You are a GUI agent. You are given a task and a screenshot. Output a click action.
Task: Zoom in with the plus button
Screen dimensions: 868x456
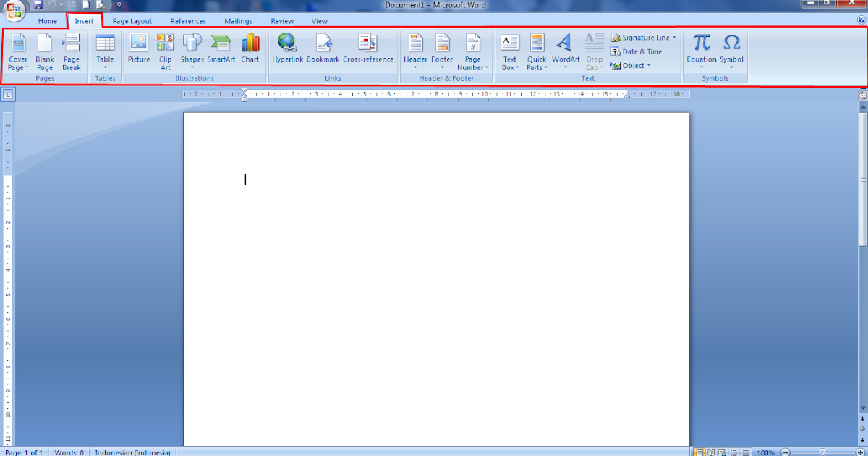(859, 452)
